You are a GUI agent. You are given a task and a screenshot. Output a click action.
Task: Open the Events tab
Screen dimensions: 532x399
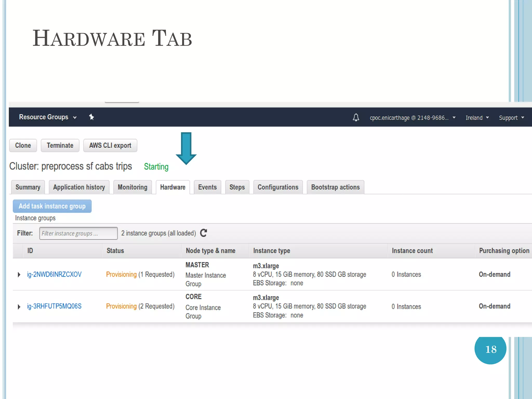click(x=207, y=187)
